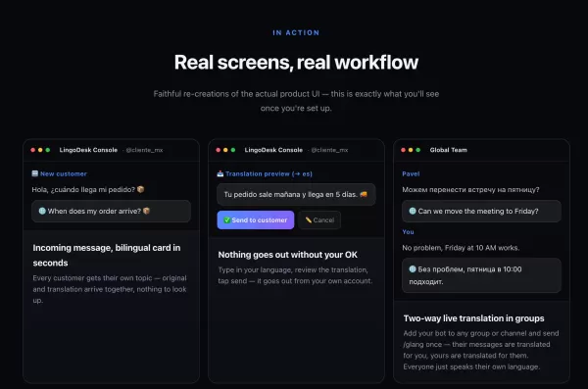Click the Send to customer button
This screenshot has height=389, width=588.
pos(256,220)
